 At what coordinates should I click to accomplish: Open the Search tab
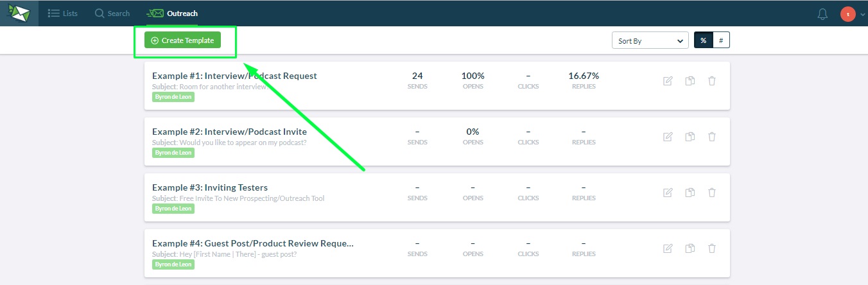(x=112, y=13)
